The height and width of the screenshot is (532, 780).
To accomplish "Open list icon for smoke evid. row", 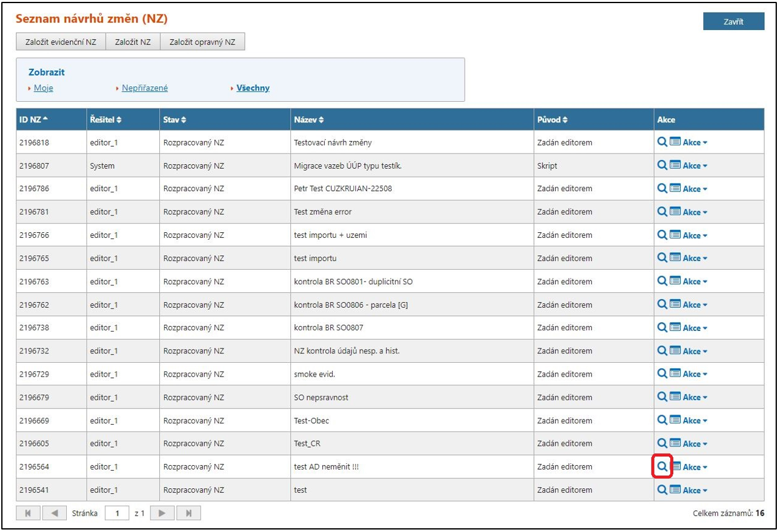I will (675, 374).
